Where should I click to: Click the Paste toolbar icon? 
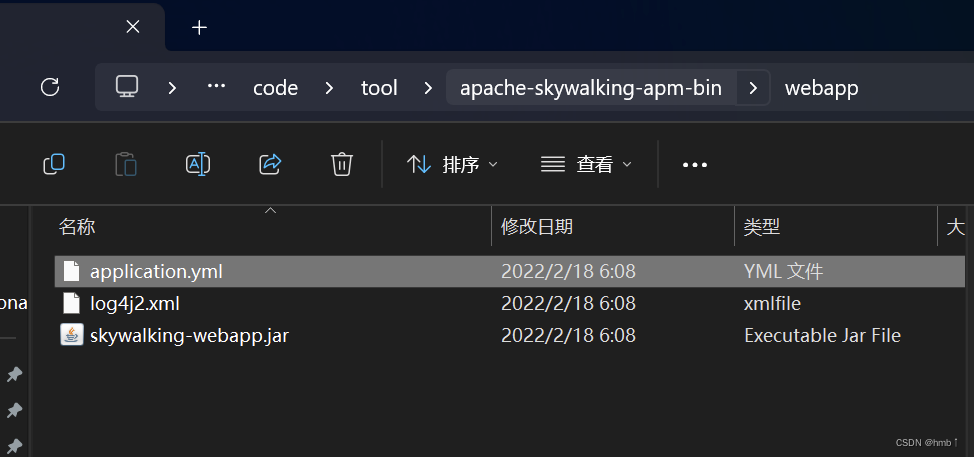coord(126,165)
